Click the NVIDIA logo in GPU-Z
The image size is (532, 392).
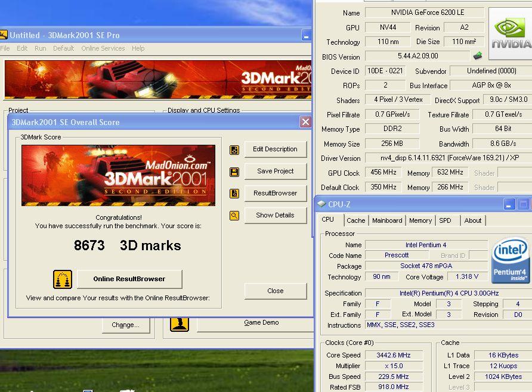[511, 34]
